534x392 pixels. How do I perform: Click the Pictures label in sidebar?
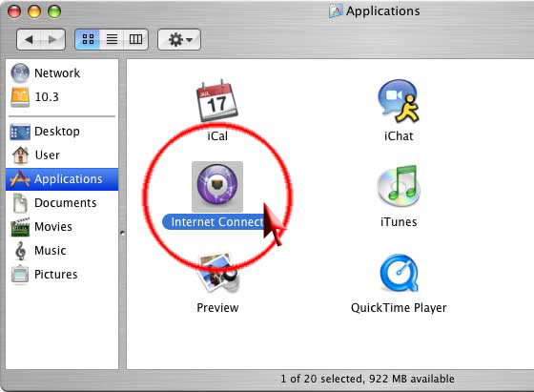(56, 275)
